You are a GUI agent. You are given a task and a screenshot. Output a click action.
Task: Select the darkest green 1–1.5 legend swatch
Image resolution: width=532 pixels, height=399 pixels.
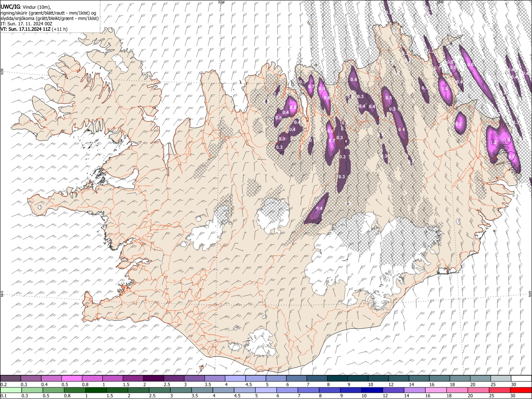[x=96, y=390]
